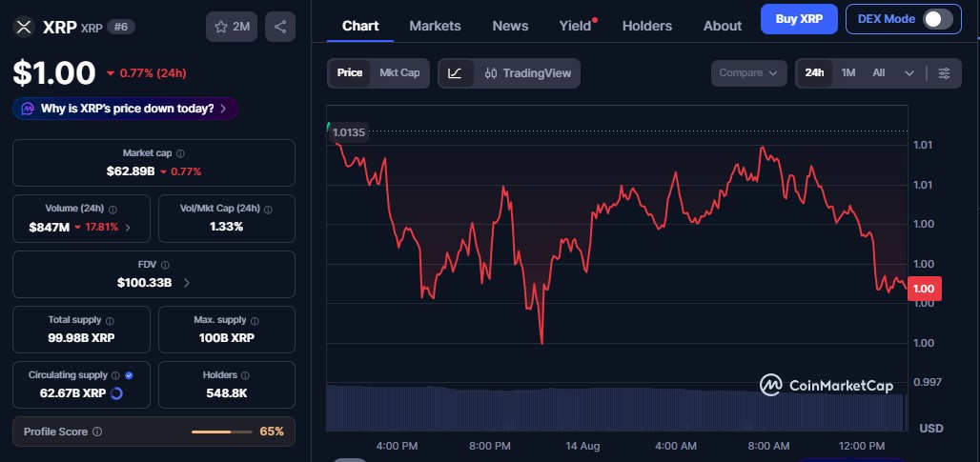
Task: Select the Price chart toggle
Action: point(349,73)
